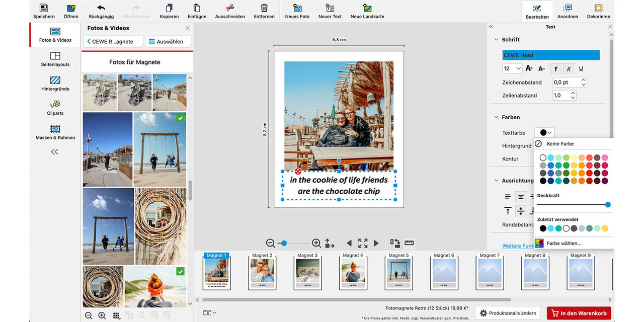Click the Speichern save icon

pyautogui.click(x=44, y=8)
